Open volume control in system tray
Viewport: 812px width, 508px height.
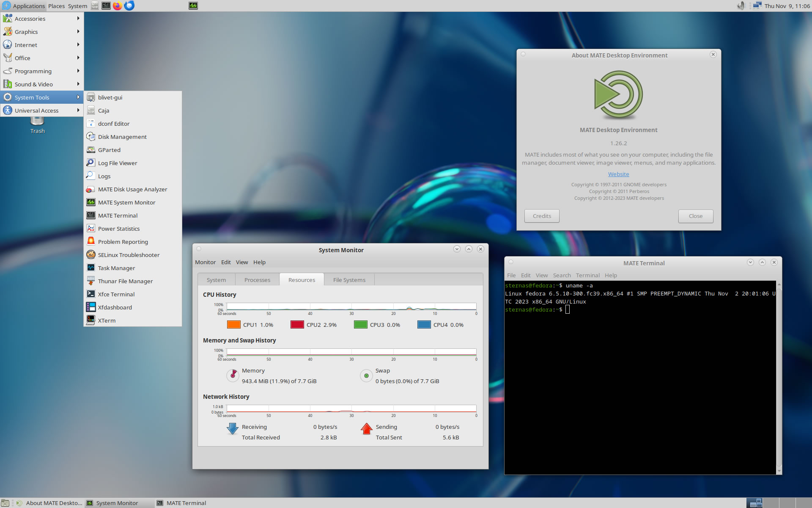pyautogui.click(x=741, y=6)
